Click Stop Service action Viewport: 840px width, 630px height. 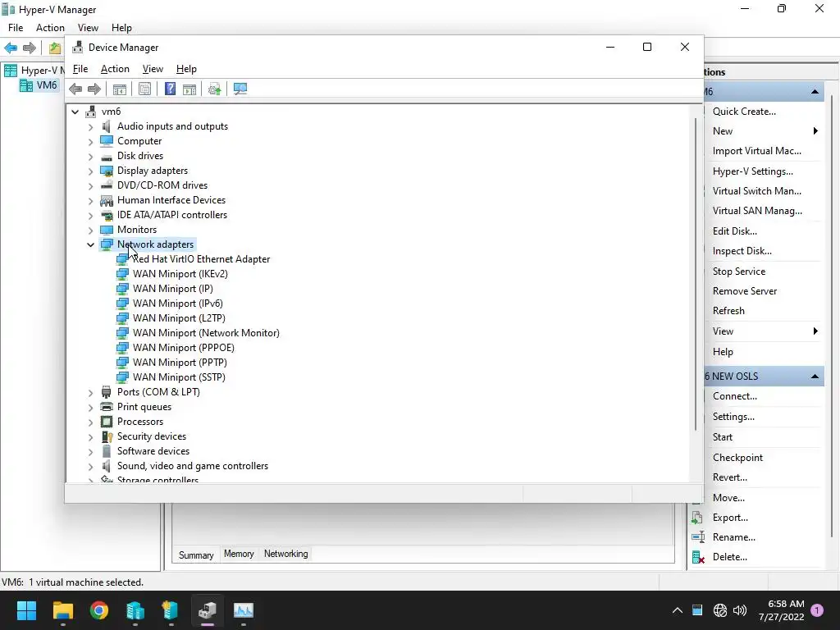click(x=739, y=272)
